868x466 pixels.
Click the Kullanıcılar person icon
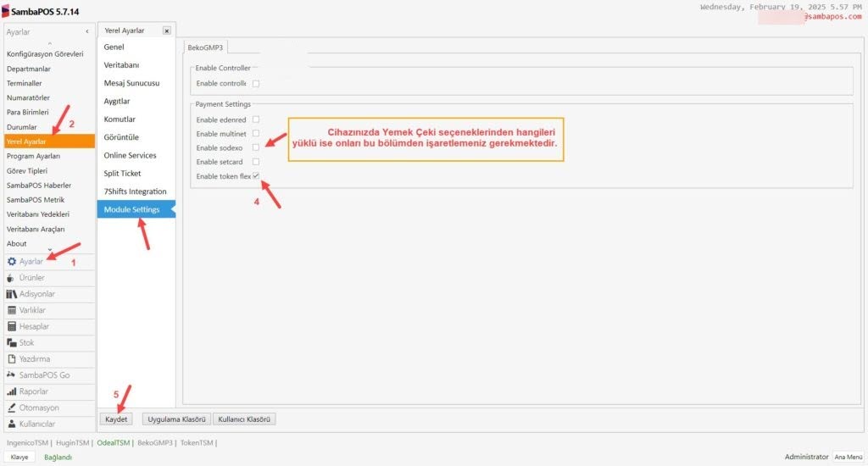pyautogui.click(x=12, y=424)
